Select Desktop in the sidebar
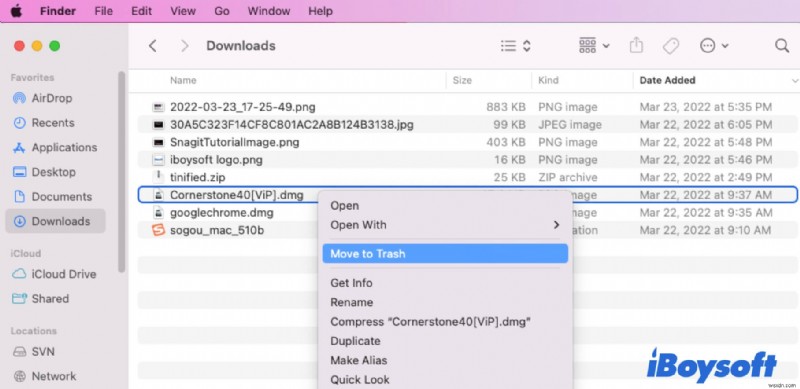This screenshot has width=800, height=389. coord(55,172)
